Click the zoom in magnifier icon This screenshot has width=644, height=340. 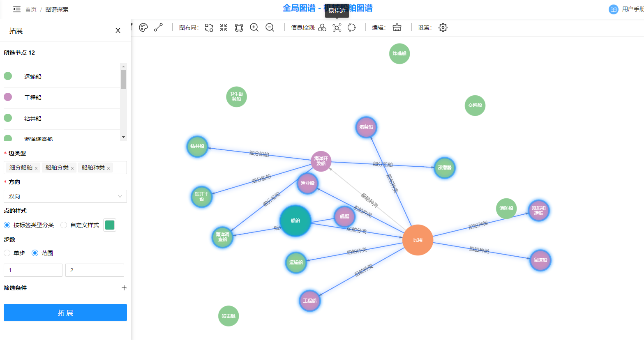[254, 28]
